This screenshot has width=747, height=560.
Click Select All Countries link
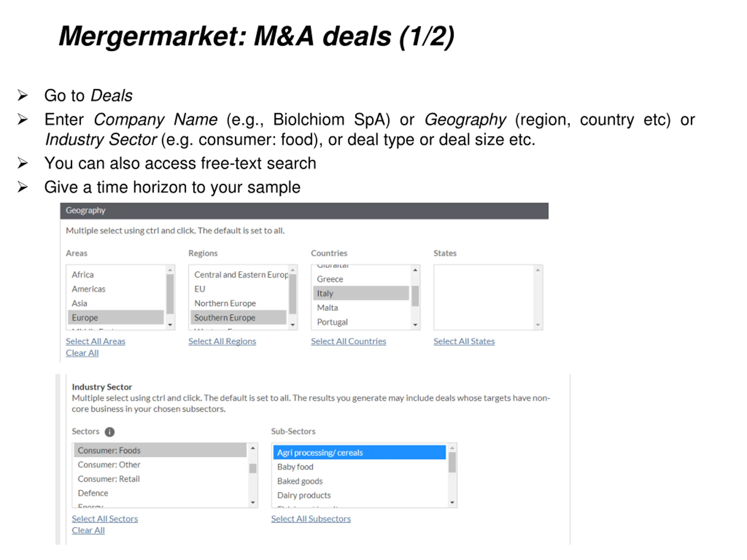pos(348,341)
